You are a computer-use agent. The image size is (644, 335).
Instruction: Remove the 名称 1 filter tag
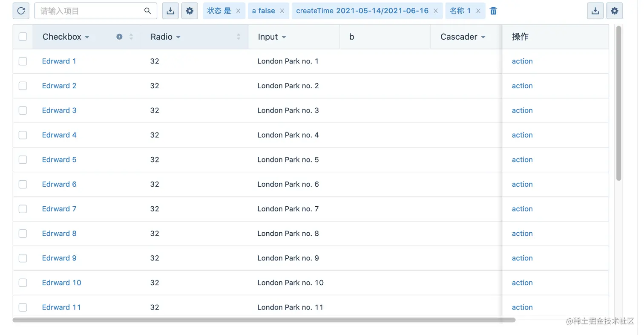tap(478, 11)
